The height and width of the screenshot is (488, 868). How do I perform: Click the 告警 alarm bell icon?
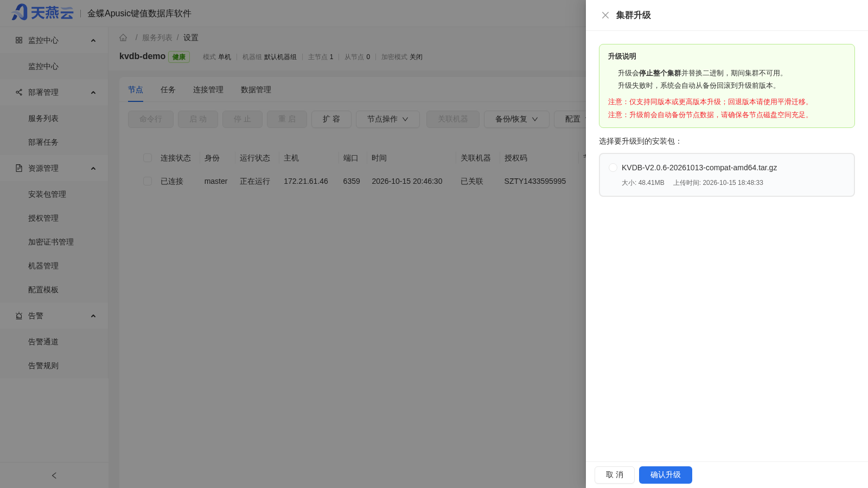[19, 316]
